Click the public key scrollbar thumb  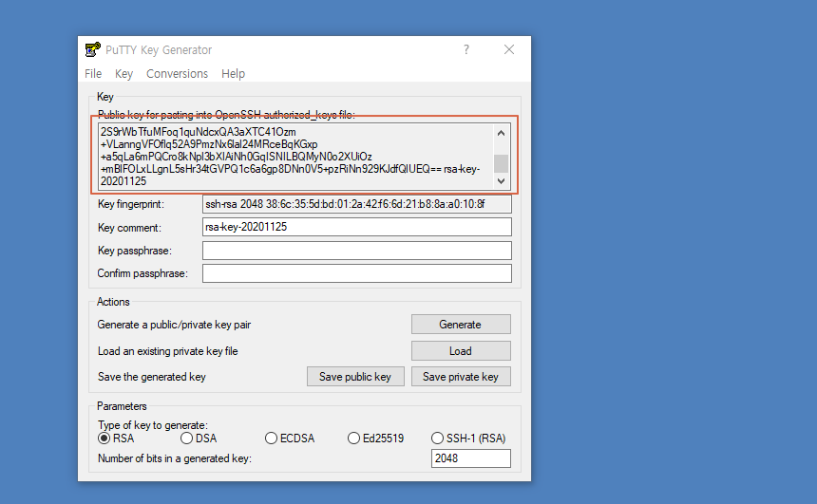tap(502, 163)
